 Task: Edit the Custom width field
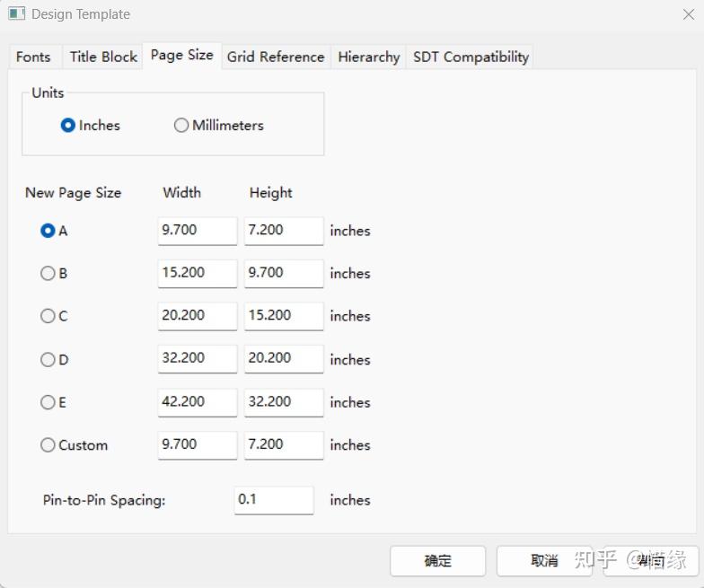click(x=197, y=444)
